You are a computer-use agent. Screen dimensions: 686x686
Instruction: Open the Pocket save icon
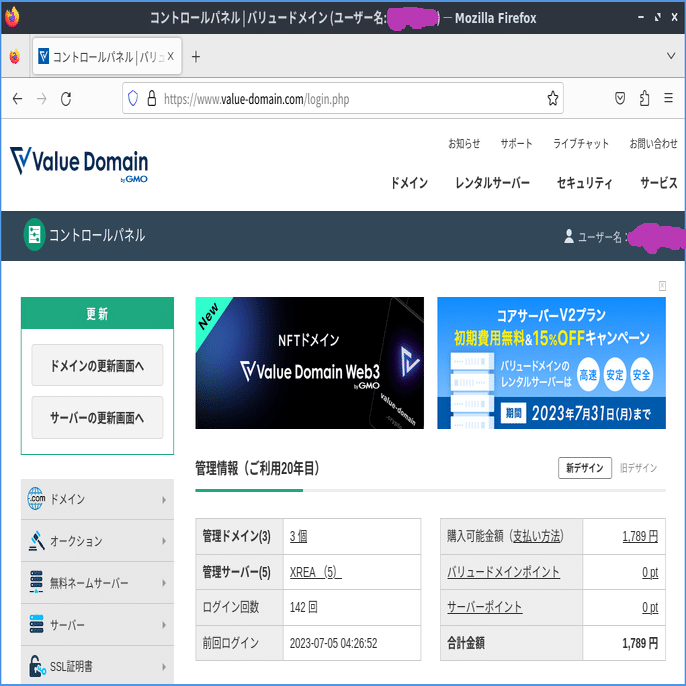[x=620, y=98]
